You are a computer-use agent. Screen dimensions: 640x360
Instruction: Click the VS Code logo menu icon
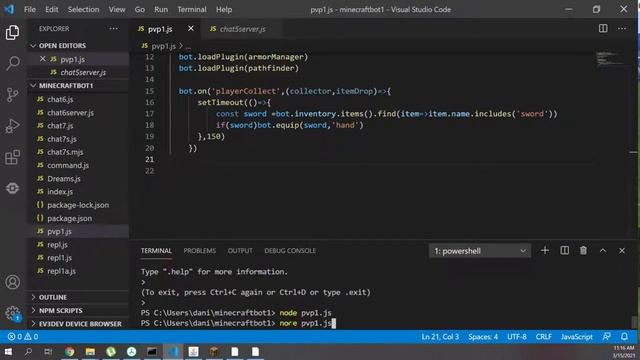(9, 9)
